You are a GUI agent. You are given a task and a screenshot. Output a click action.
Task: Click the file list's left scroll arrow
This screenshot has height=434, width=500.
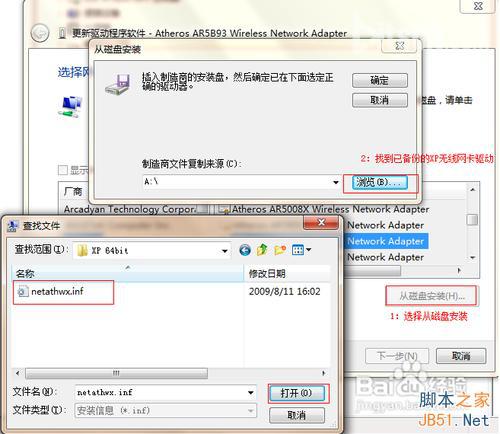[18, 373]
